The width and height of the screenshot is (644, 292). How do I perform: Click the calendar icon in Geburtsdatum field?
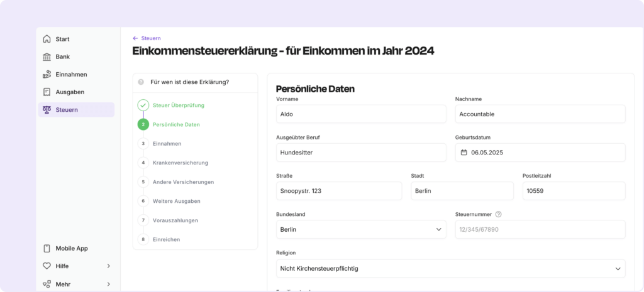click(464, 153)
